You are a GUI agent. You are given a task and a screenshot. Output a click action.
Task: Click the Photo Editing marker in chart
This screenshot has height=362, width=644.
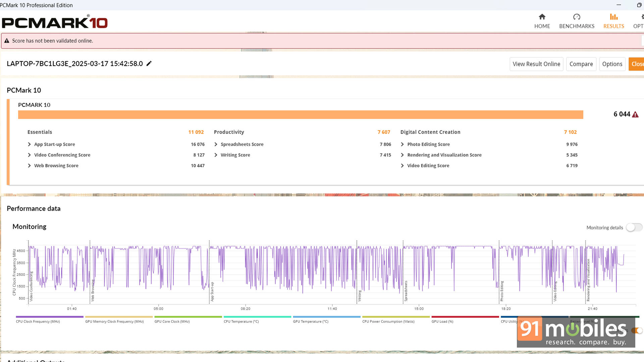pyautogui.click(x=502, y=291)
